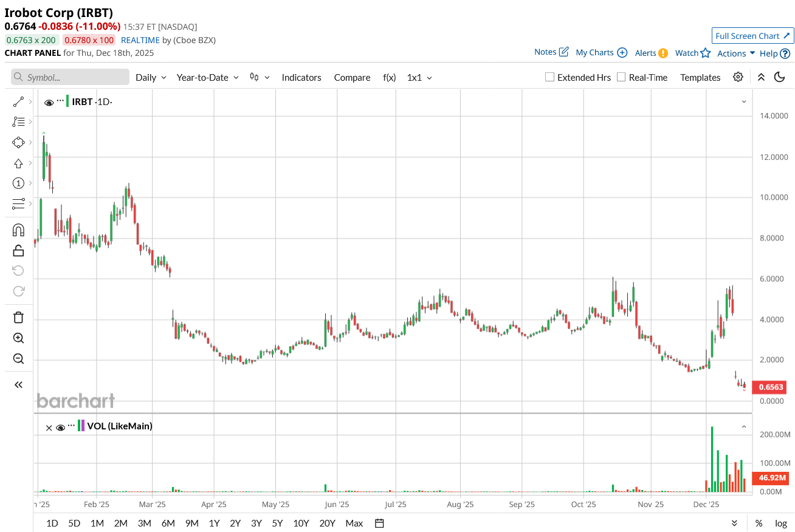Select the 20Y time range
Viewport: 795px width, 532px height.
[x=327, y=523]
